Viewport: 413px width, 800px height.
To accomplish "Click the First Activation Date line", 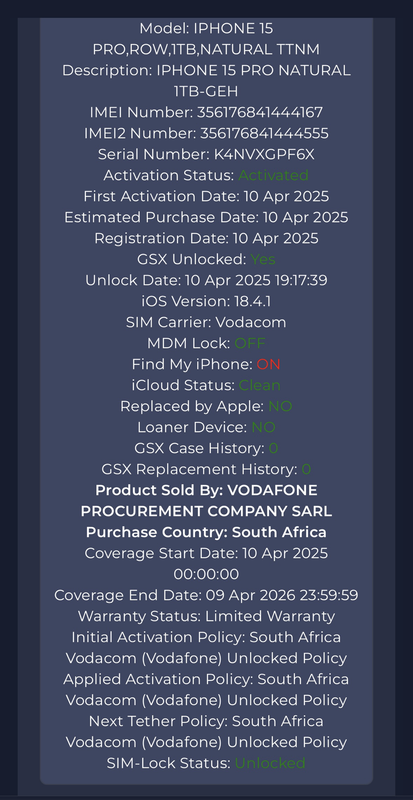I will (x=206, y=196).
